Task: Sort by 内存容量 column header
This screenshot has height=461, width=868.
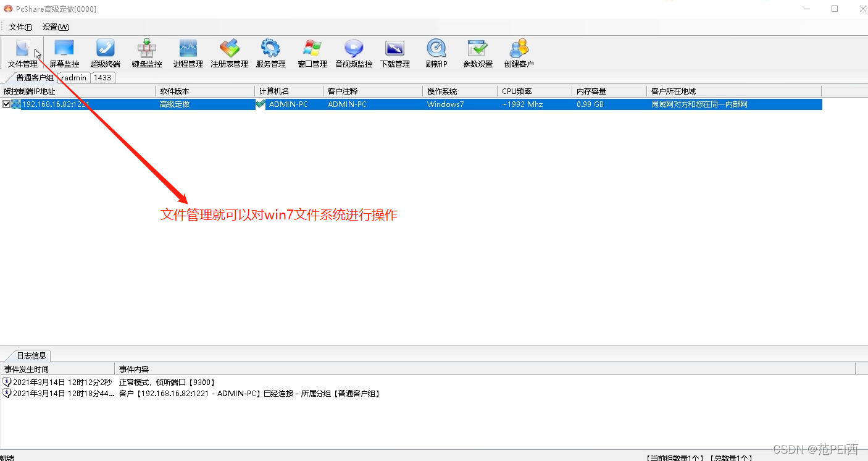Action: click(609, 91)
